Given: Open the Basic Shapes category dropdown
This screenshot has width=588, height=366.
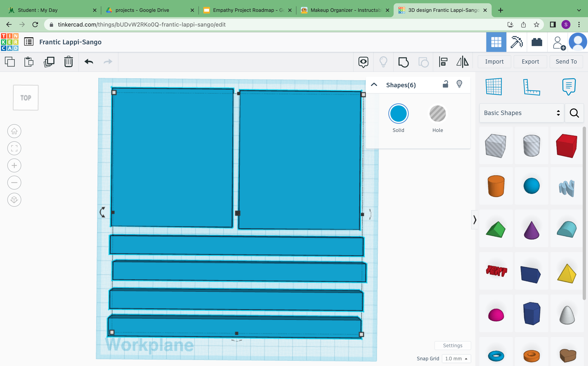Looking at the screenshot, I should click(521, 113).
